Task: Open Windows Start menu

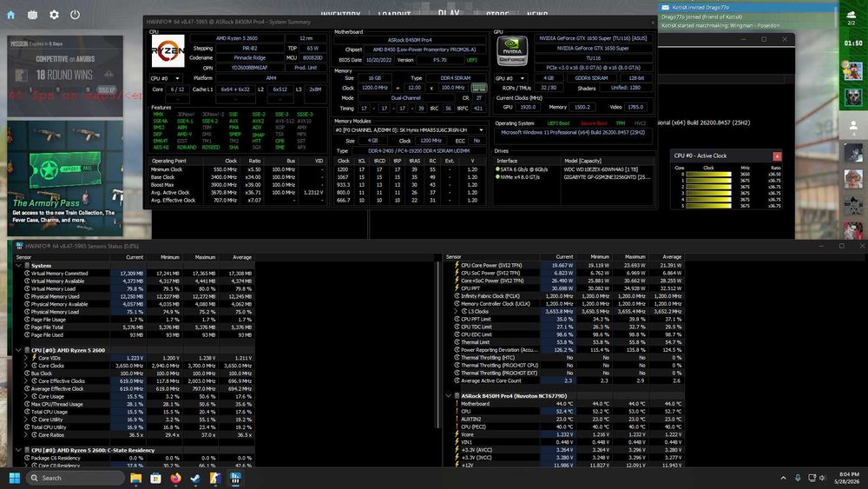Action: point(15,478)
